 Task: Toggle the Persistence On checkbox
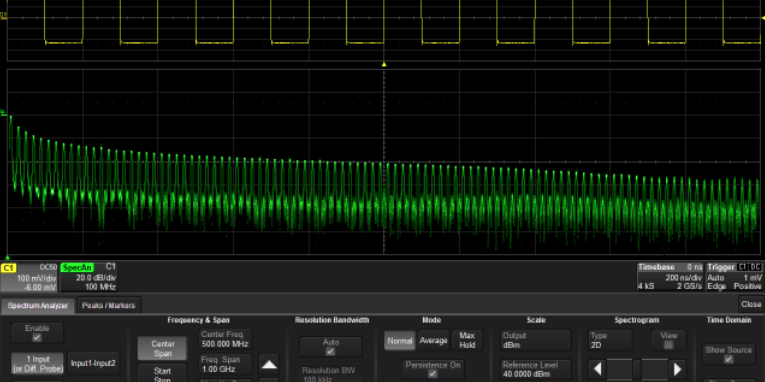[432, 374]
